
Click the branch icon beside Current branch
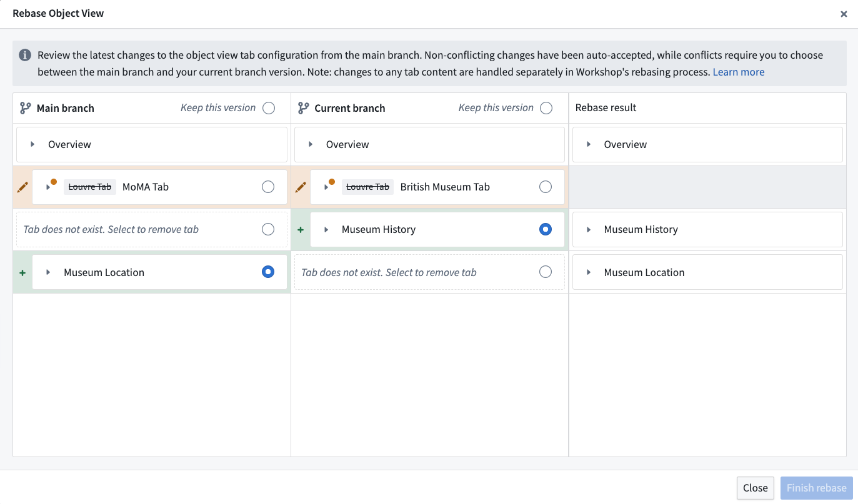[303, 107]
